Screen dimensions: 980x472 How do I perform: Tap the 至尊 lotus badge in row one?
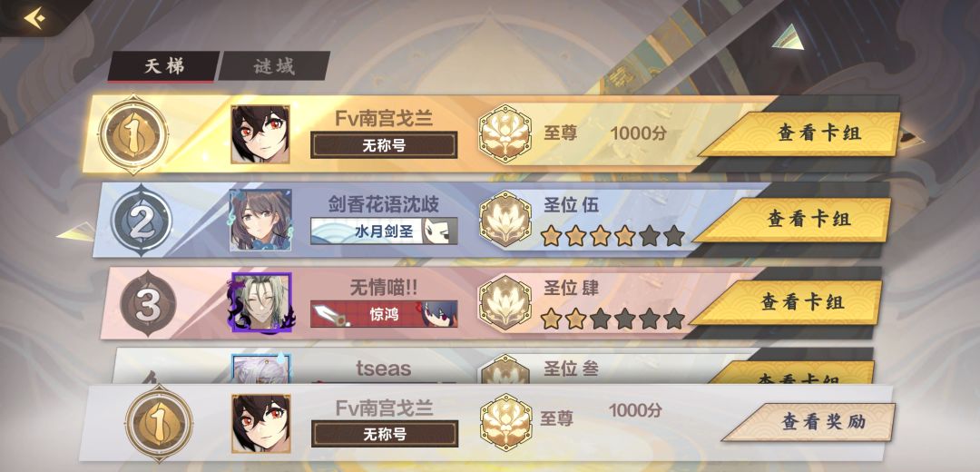[x=505, y=134]
